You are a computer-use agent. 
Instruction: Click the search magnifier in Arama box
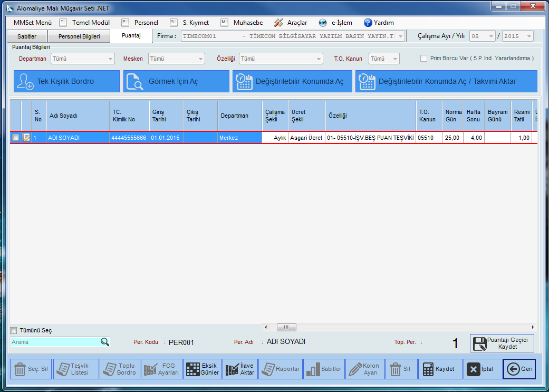tap(105, 342)
